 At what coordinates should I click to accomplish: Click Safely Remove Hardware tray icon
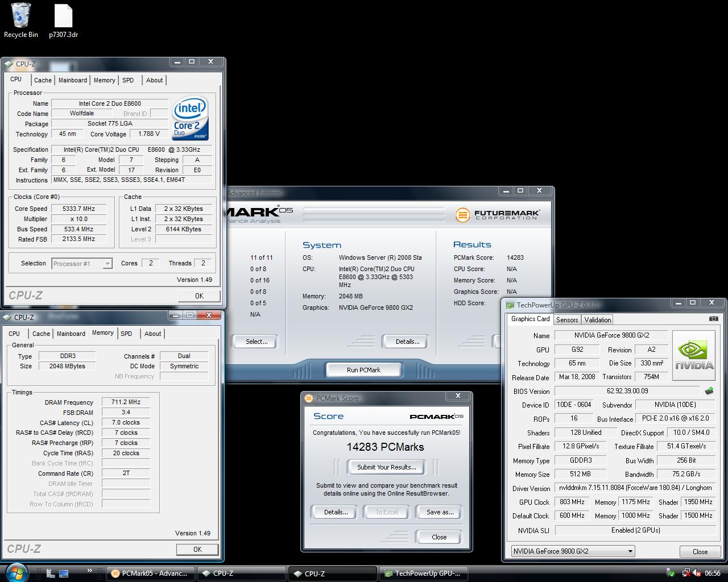[671, 573]
